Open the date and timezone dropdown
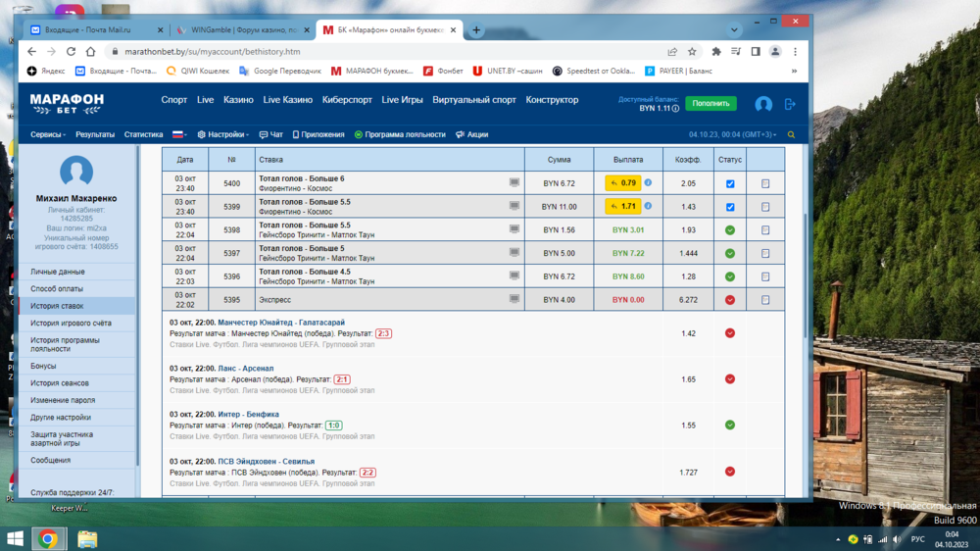The height and width of the screenshot is (551, 980). (x=732, y=134)
